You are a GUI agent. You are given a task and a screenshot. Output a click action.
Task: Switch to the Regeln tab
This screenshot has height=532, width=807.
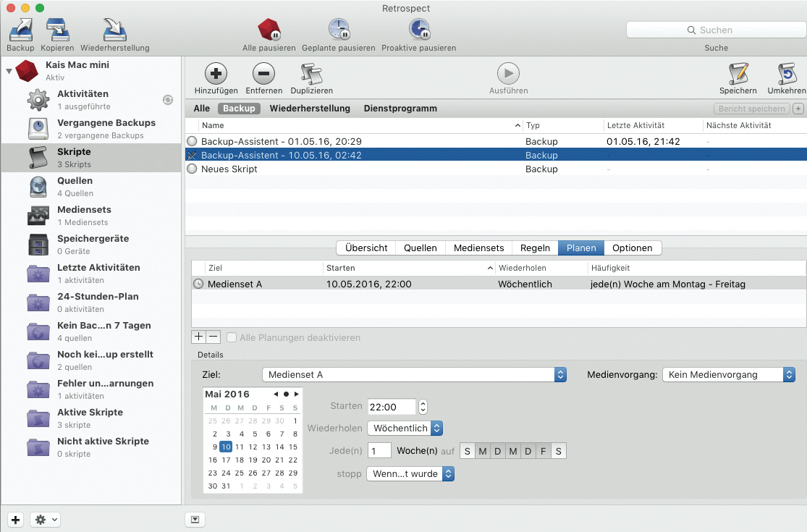pyautogui.click(x=535, y=248)
